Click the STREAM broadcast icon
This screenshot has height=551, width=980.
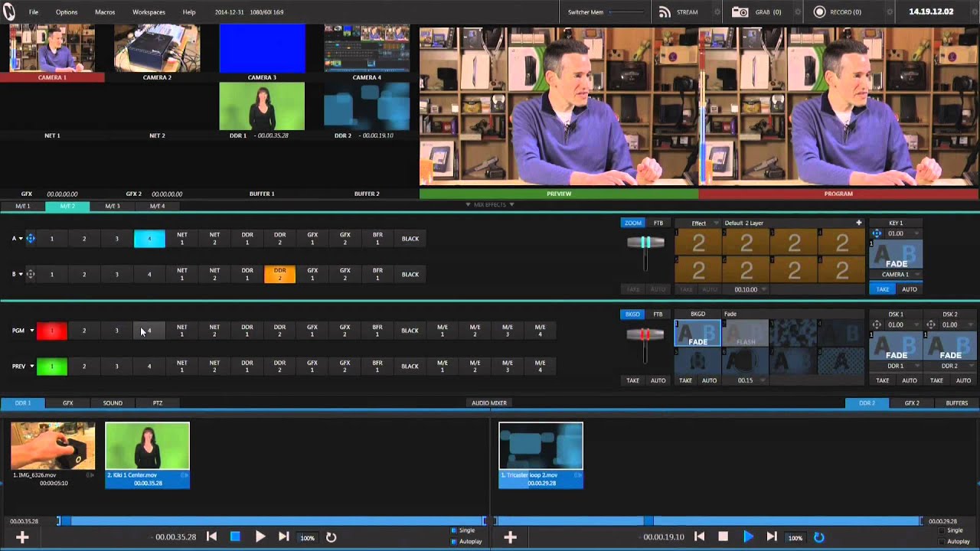665,12
